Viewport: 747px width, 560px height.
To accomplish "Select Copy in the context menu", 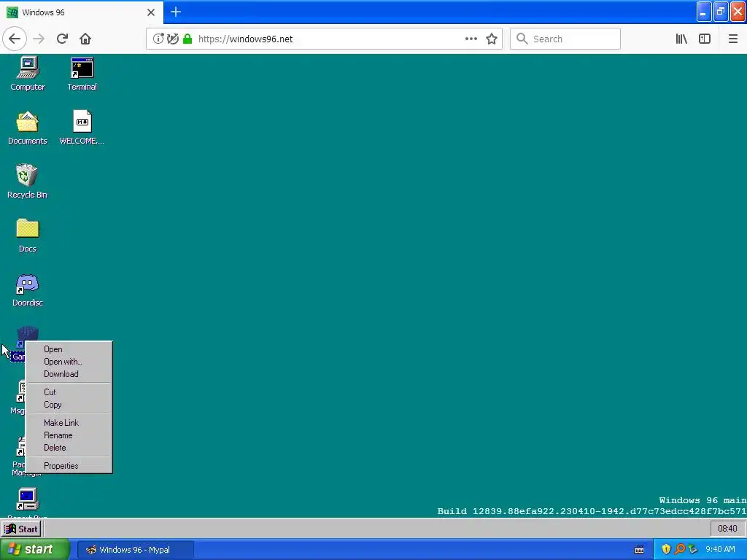I will pos(69,404).
